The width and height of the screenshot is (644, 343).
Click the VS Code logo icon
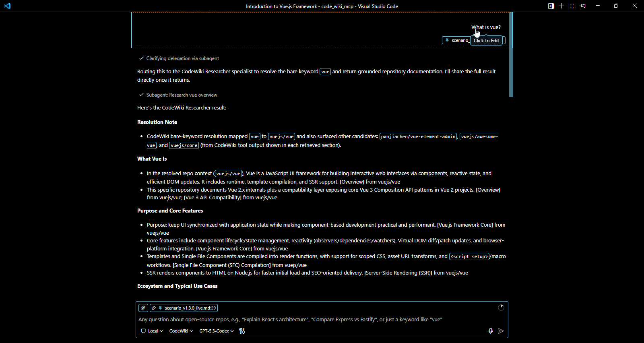pos(7,6)
